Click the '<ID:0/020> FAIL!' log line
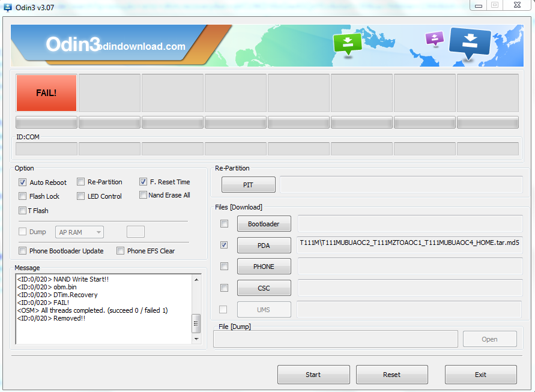The height and width of the screenshot is (392, 535). coord(43,303)
